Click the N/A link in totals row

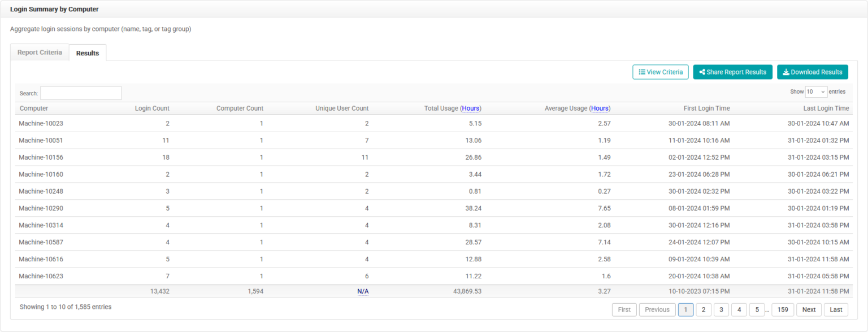pyautogui.click(x=362, y=291)
